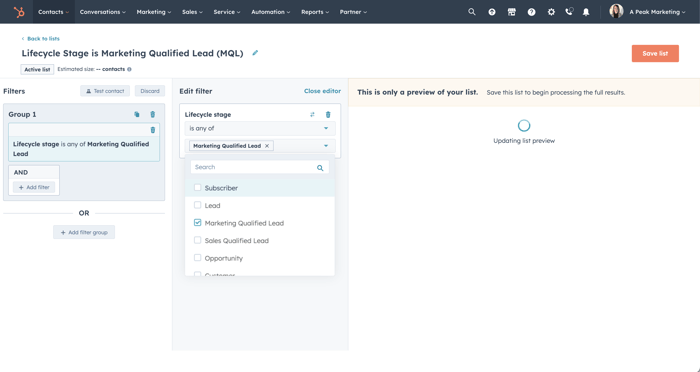
Task: Delete Lifecycle stage filter in editor
Action: coord(328,115)
